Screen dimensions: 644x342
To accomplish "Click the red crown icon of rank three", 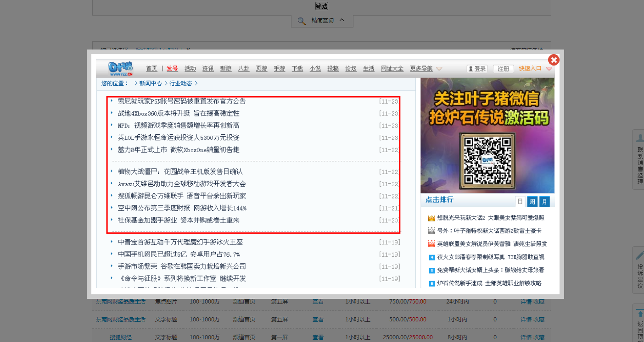I will click(431, 244).
